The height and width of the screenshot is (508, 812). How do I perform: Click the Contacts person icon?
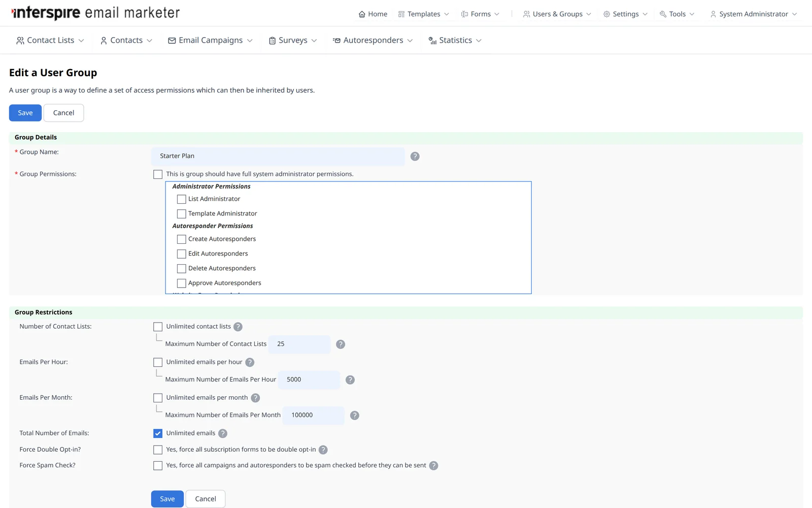104,41
